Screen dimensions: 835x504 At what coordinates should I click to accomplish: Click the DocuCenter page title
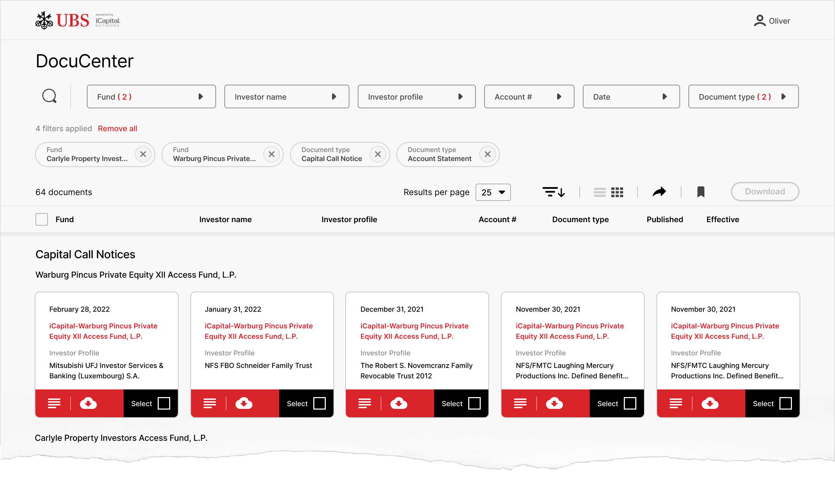pyautogui.click(x=85, y=61)
